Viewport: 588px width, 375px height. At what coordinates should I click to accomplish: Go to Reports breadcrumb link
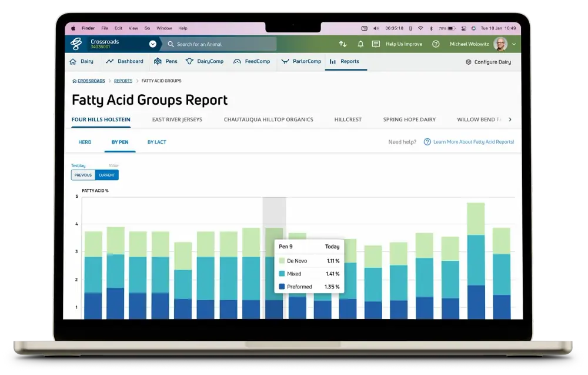(123, 81)
